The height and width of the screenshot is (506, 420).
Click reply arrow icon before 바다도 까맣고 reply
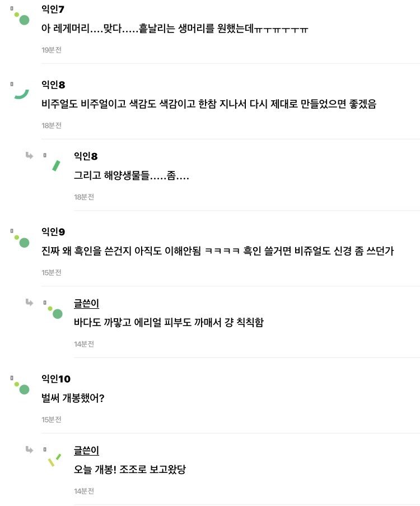click(x=29, y=303)
